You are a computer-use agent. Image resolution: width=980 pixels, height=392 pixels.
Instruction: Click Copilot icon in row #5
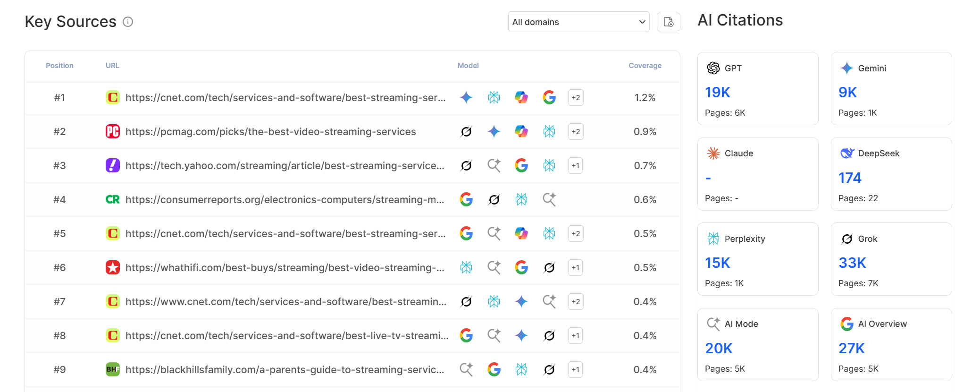point(521,233)
